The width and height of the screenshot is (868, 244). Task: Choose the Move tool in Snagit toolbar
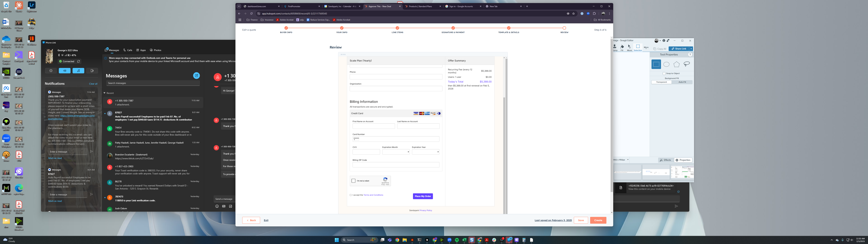tap(629, 47)
